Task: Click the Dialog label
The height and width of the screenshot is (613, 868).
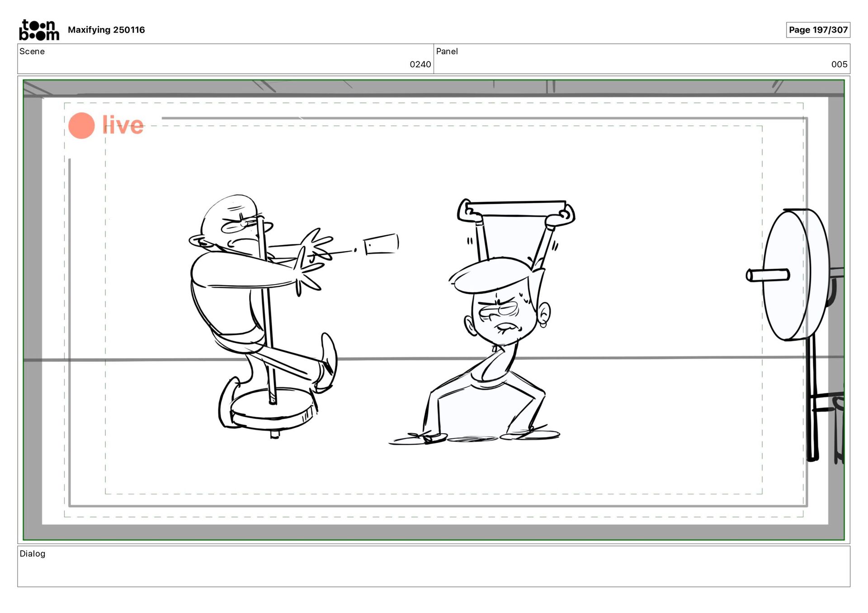Action: [33, 553]
